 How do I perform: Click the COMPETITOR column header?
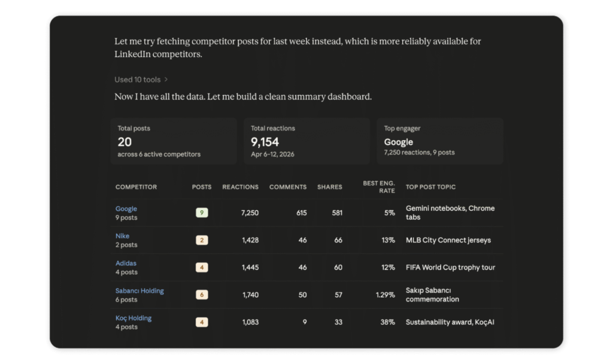[136, 187]
